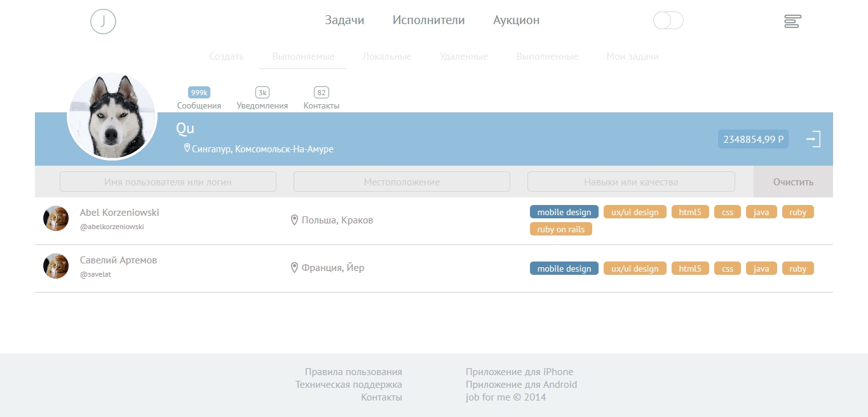Image resolution: width=868 pixels, height=417 pixels.
Task: Click the logout arrow icon
Action: [813, 139]
